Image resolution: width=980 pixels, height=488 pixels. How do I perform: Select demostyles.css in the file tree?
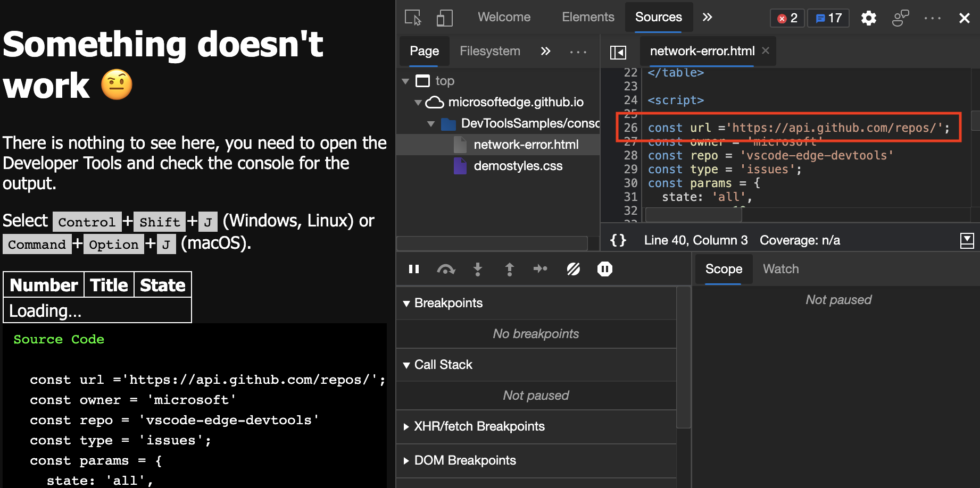(x=518, y=165)
